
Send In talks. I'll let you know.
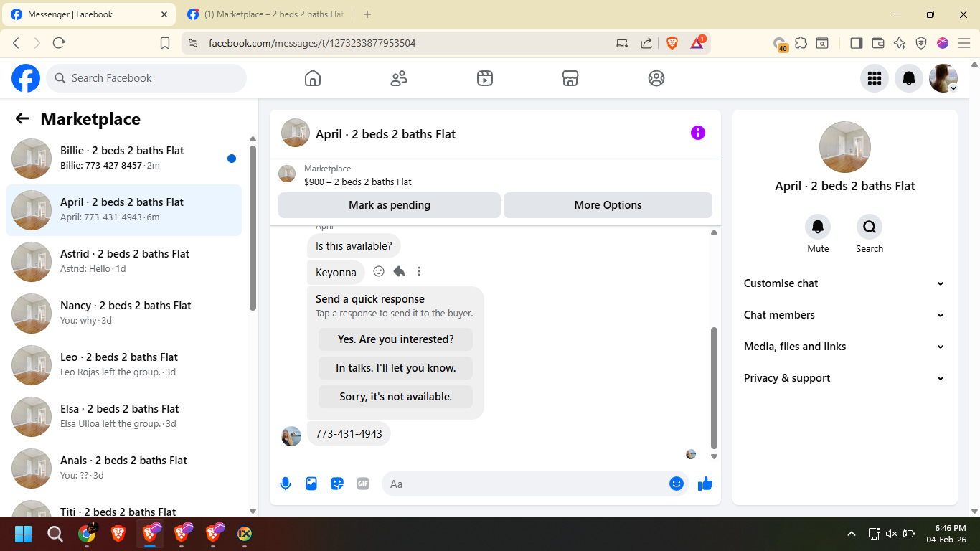pos(396,368)
